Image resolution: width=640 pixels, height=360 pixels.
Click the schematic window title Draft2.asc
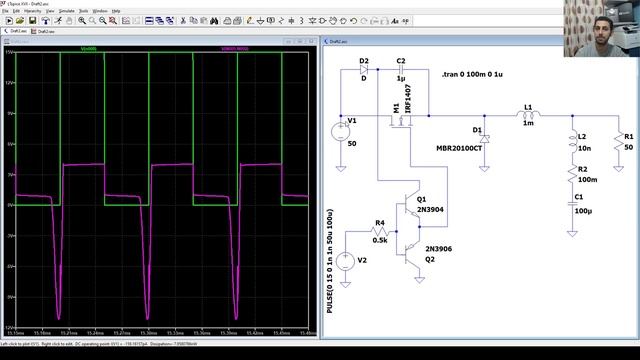(338, 42)
